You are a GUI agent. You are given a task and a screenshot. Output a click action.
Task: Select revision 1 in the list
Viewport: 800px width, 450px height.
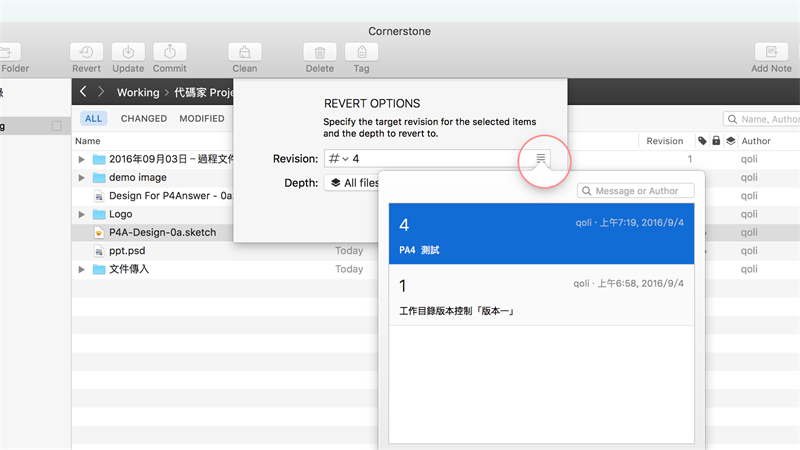click(x=541, y=296)
